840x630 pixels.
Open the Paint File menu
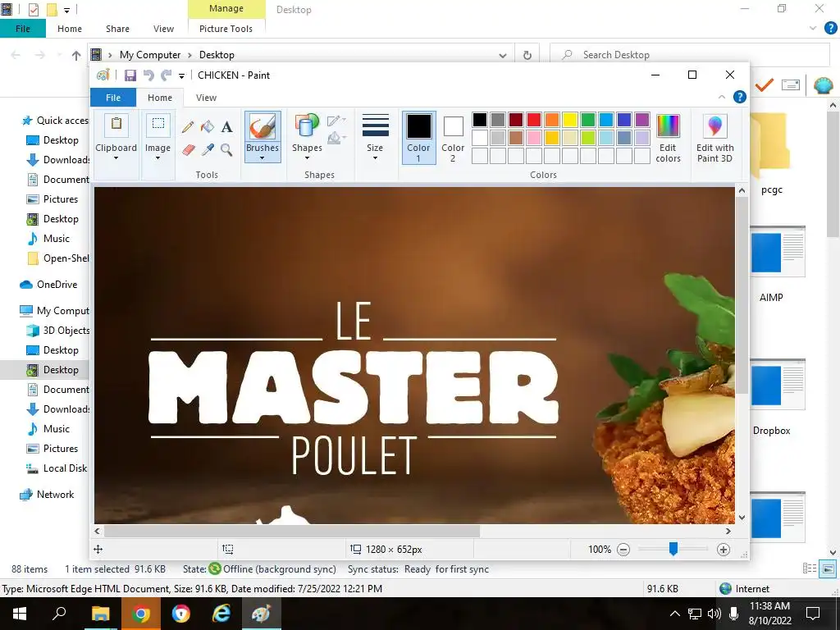113,98
